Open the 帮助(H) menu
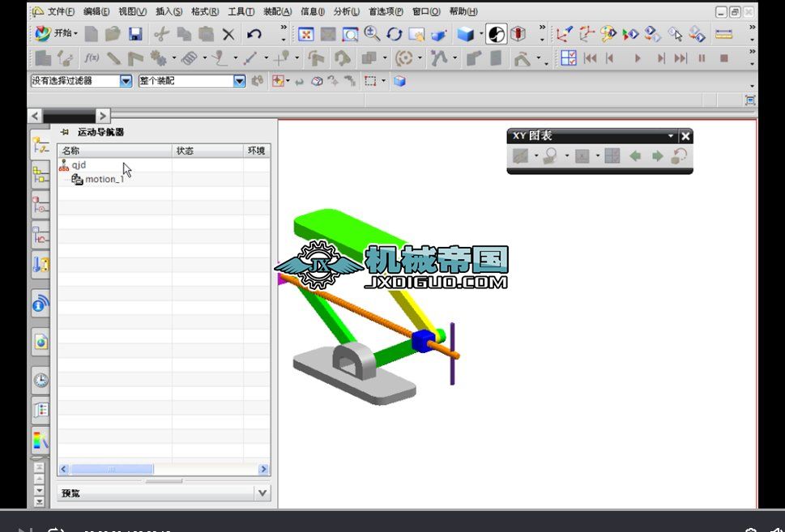The height and width of the screenshot is (532, 785). pos(463,11)
